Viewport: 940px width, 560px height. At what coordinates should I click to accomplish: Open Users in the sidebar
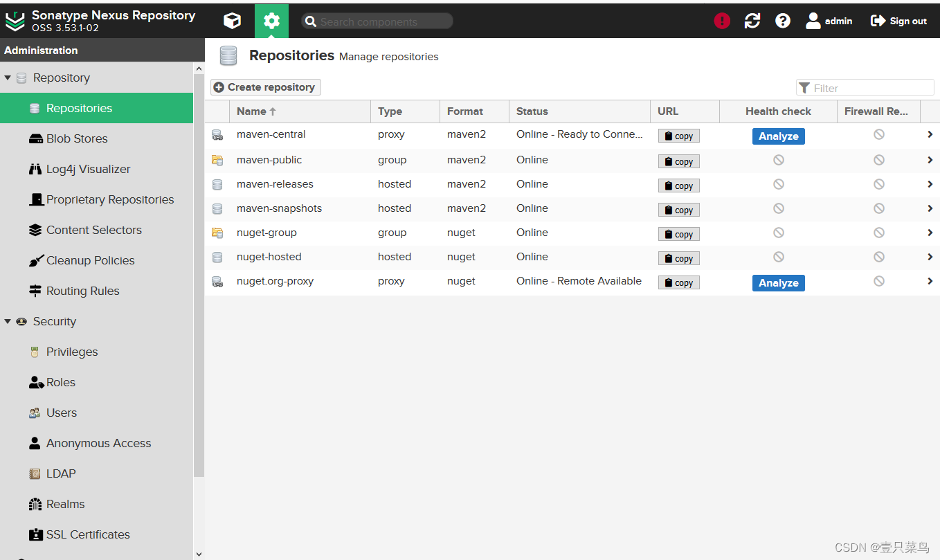(x=96, y=413)
